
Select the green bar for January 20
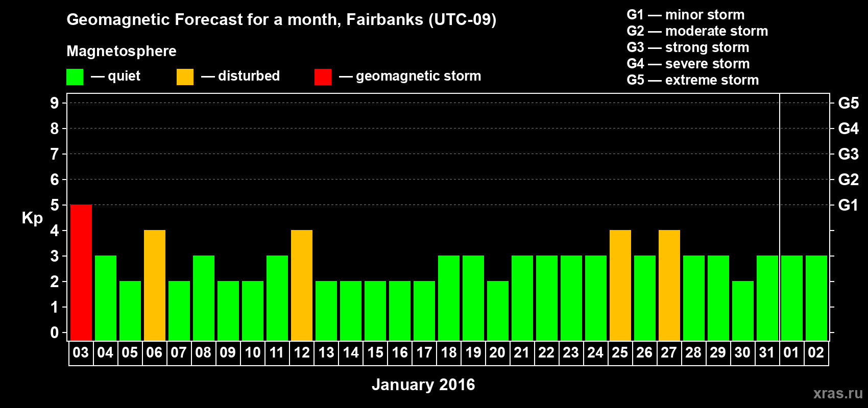point(498,311)
